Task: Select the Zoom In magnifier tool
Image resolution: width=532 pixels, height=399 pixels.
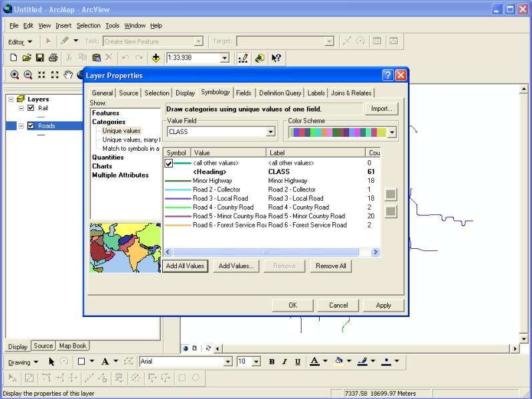Action: pos(15,75)
